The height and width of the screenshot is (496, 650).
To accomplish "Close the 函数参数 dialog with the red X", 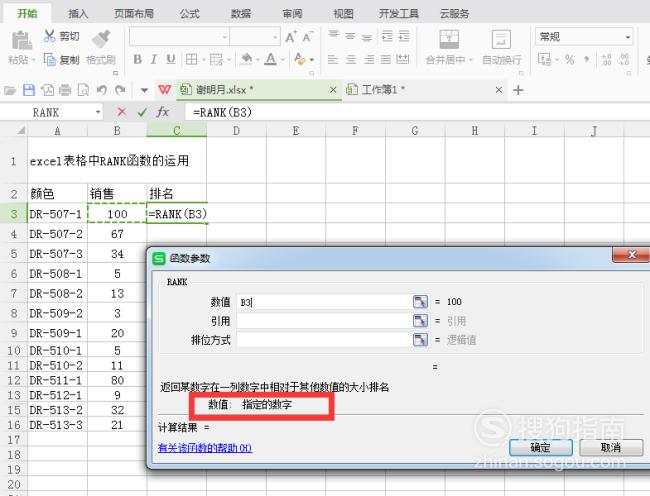I will coord(631,254).
